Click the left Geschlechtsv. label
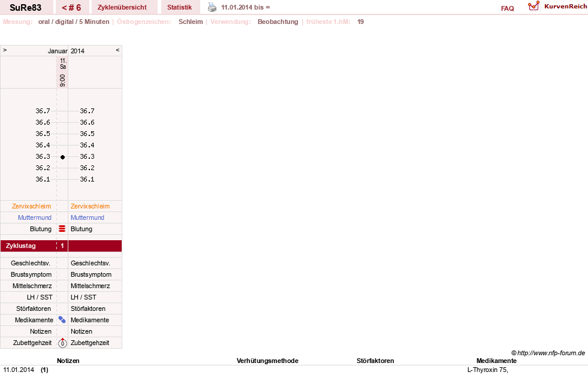588x384 pixels. click(31, 263)
